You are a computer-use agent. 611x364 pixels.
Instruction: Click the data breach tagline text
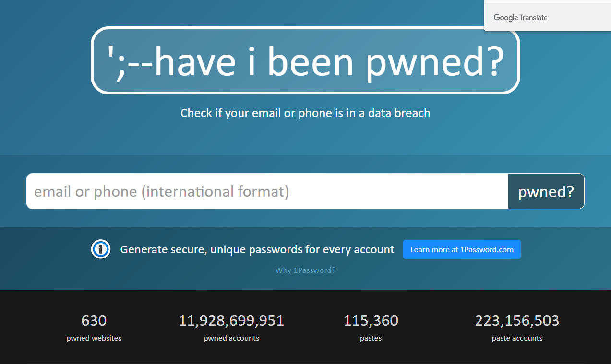pos(305,113)
